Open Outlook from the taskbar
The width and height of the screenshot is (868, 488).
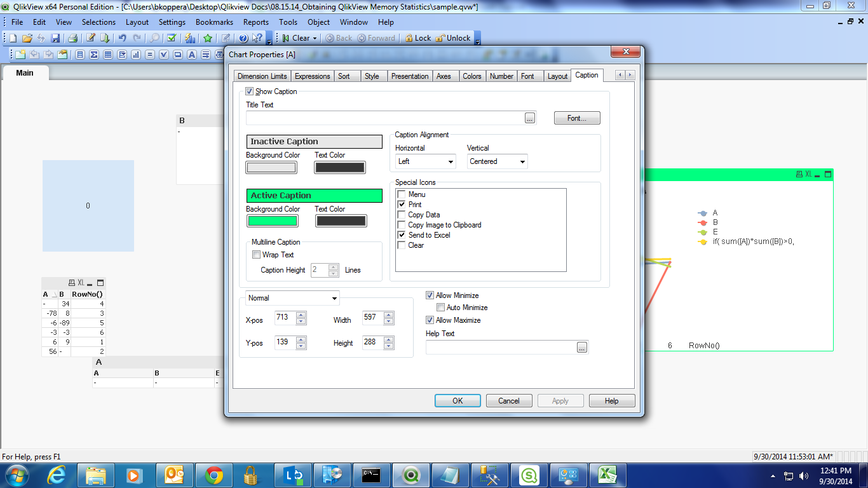click(x=174, y=475)
